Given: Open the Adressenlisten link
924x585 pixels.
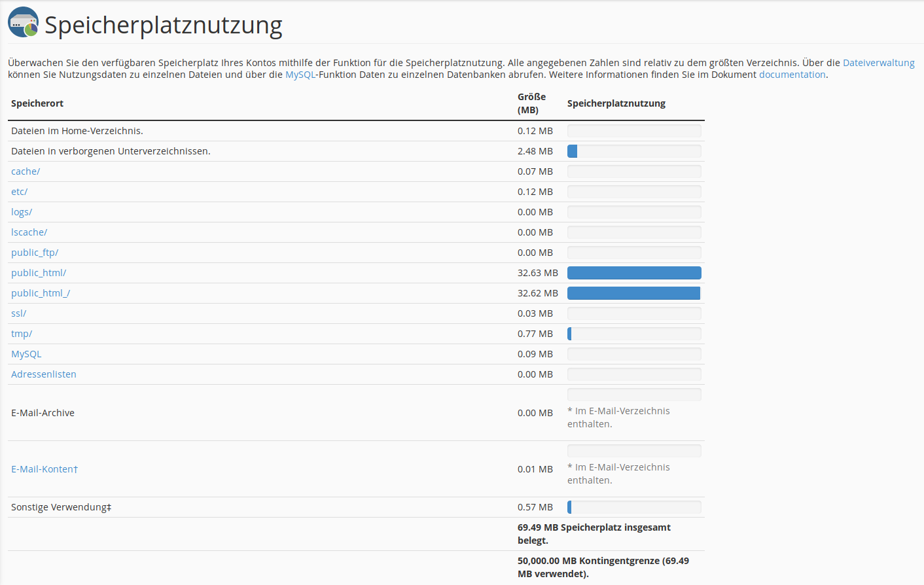Looking at the screenshot, I should [44, 374].
